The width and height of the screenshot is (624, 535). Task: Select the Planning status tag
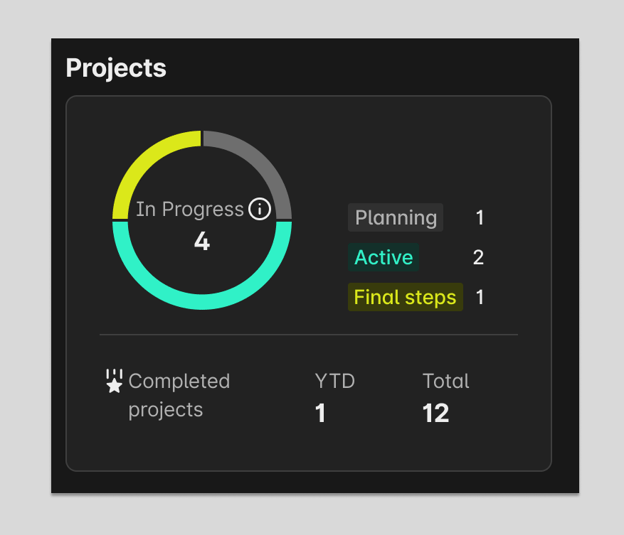point(396,218)
